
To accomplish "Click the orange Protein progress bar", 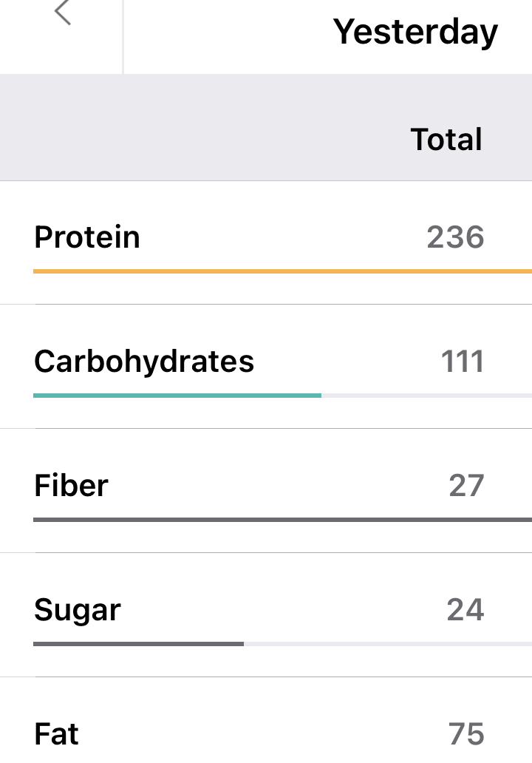I will (281, 271).
